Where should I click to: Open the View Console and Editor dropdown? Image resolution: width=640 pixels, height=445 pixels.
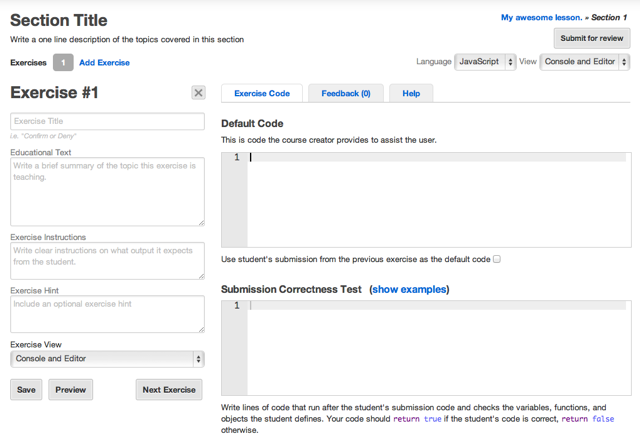(585, 62)
